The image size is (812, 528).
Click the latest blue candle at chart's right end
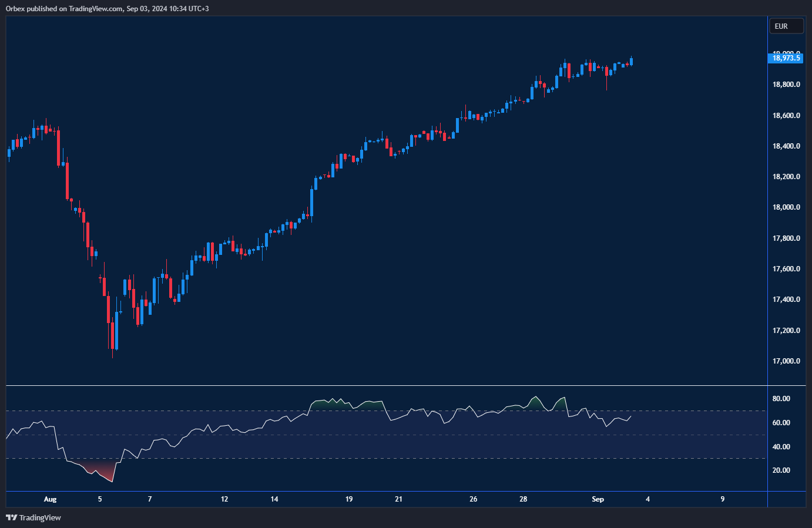pos(631,61)
